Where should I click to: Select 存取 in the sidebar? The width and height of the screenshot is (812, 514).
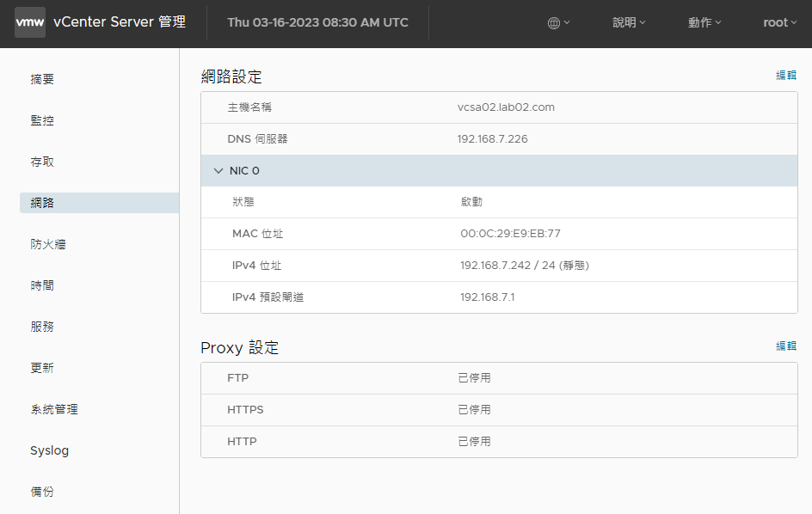42,162
